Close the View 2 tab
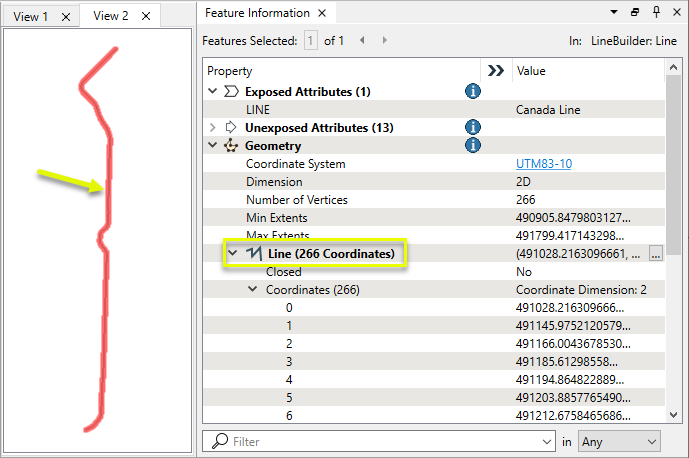Image resolution: width=689 pixels, height=458 pixels. tap(146, 16)
